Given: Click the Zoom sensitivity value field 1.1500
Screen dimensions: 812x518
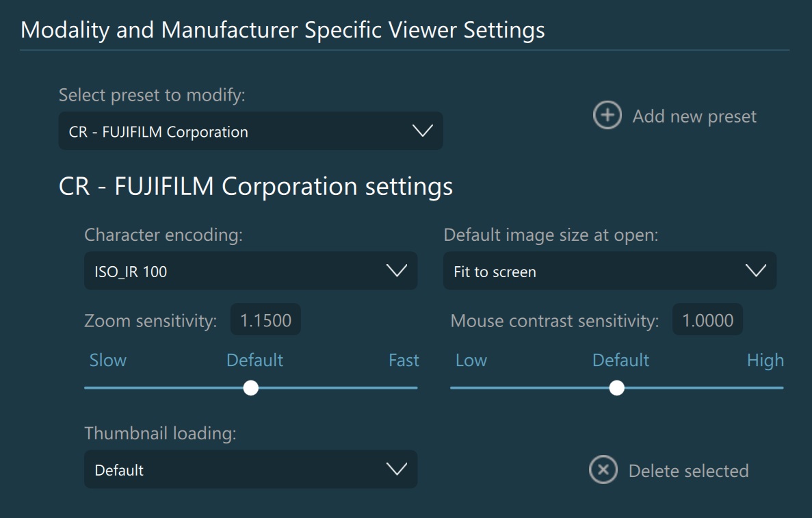Looking at the screenshot, I should coord(265,320).
